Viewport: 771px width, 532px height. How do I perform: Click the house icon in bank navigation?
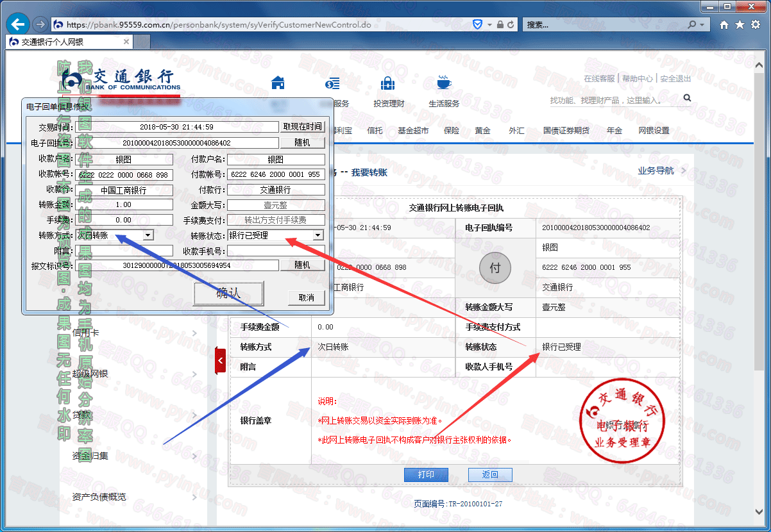[x=278, y=83]
